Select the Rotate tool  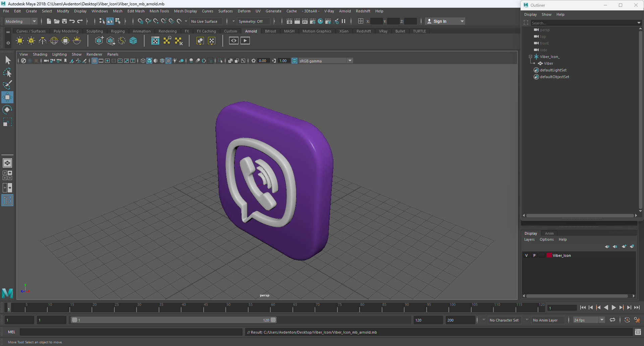pyautogui.click(x=7, y=110)
